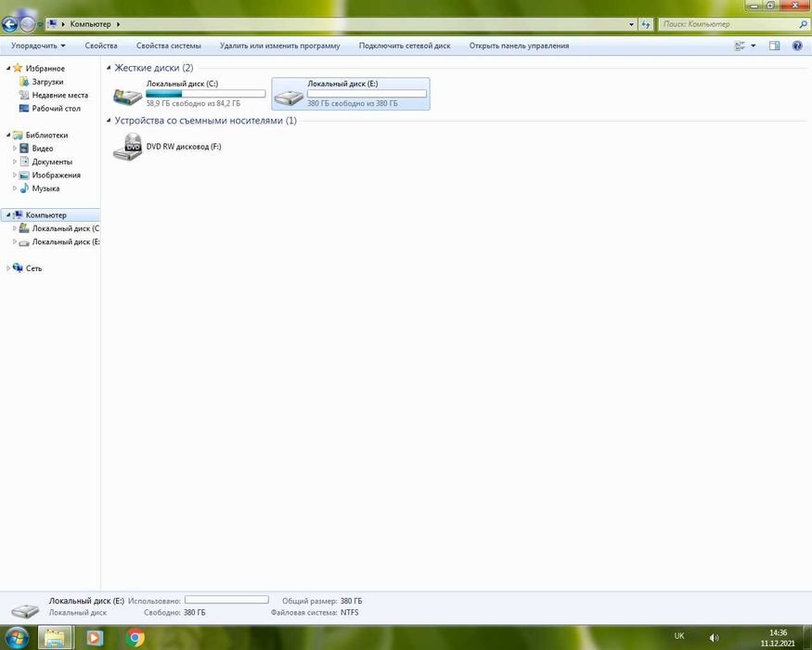Open the view options dropdown arrow
This screenshot has width=812, height=650.
(753, 45)
